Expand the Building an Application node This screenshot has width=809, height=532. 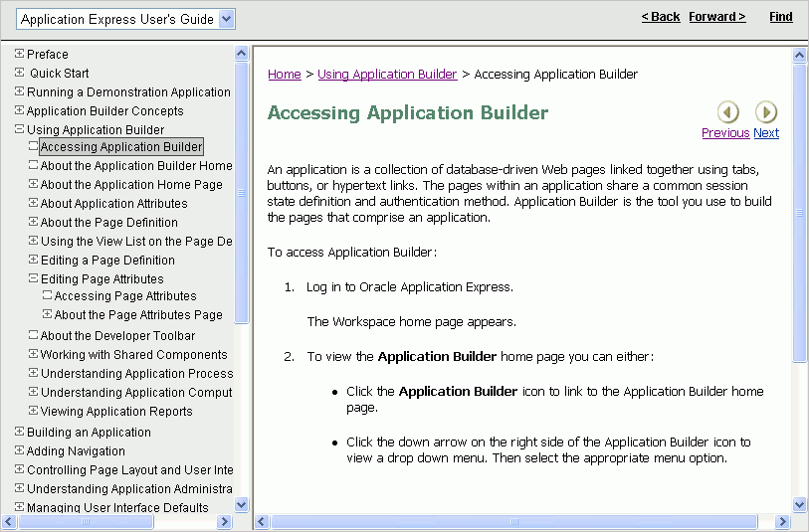click(x=19, y=433)
